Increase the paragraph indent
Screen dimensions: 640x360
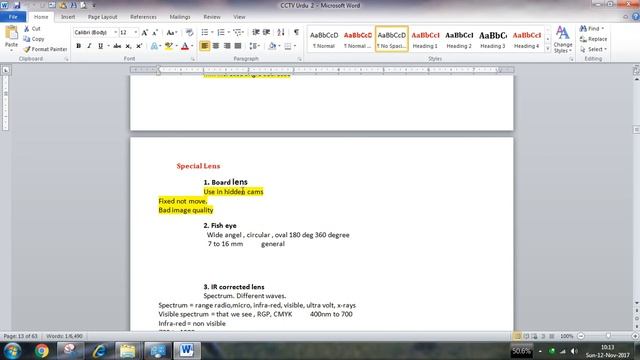point(267,32)
